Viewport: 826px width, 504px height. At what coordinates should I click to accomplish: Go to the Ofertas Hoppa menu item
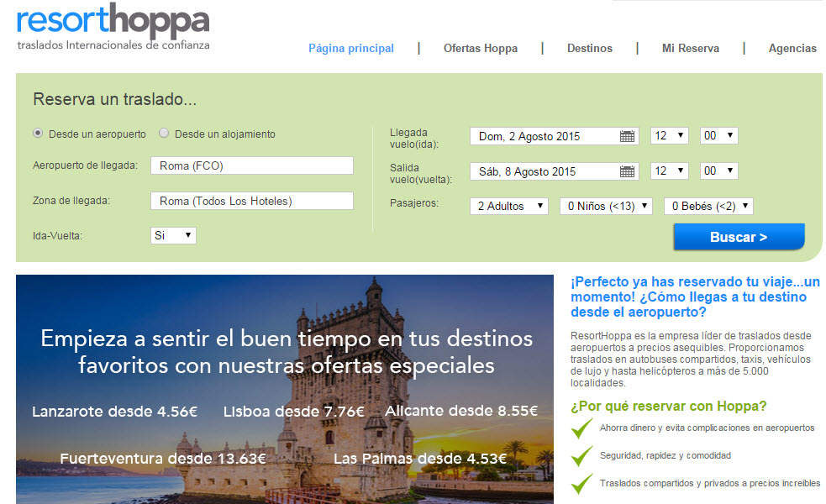pos(481,48)
